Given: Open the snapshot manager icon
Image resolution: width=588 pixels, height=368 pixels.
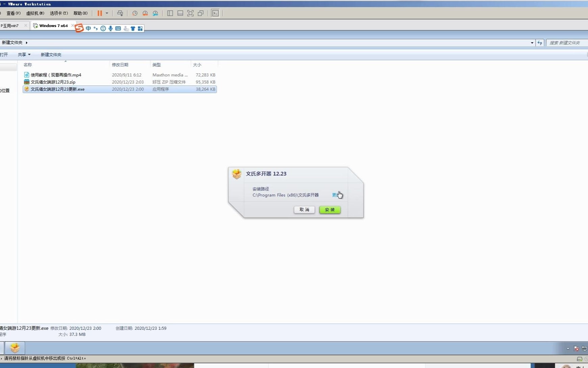Looking at the screenshot, I should pyautogui.click(x=155, y=13).
